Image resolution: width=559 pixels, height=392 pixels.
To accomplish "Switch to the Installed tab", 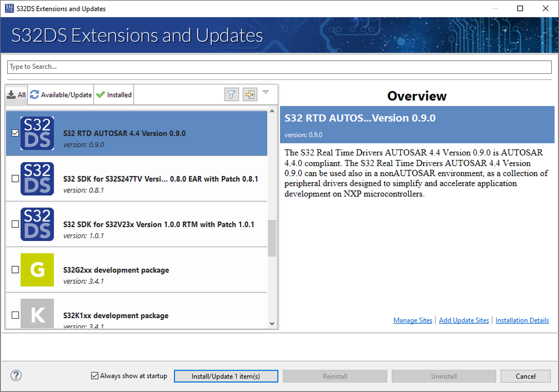I will click(x=114, y=95).
